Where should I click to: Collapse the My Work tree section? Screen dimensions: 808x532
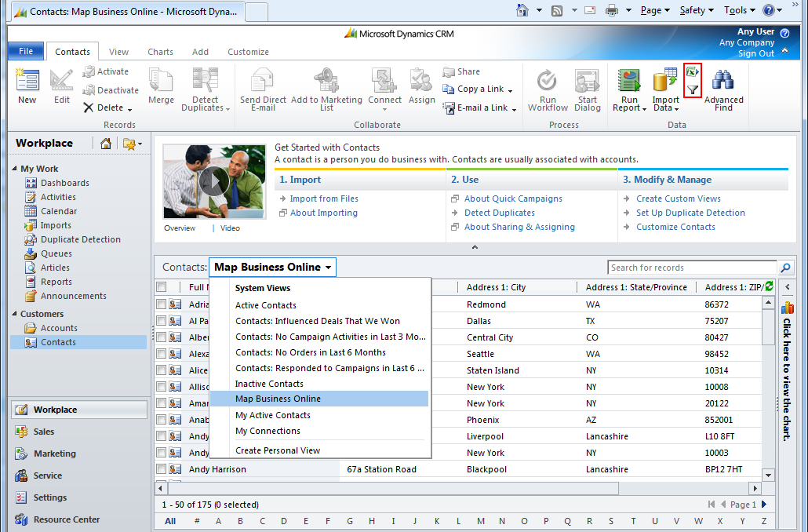(14, 169)
